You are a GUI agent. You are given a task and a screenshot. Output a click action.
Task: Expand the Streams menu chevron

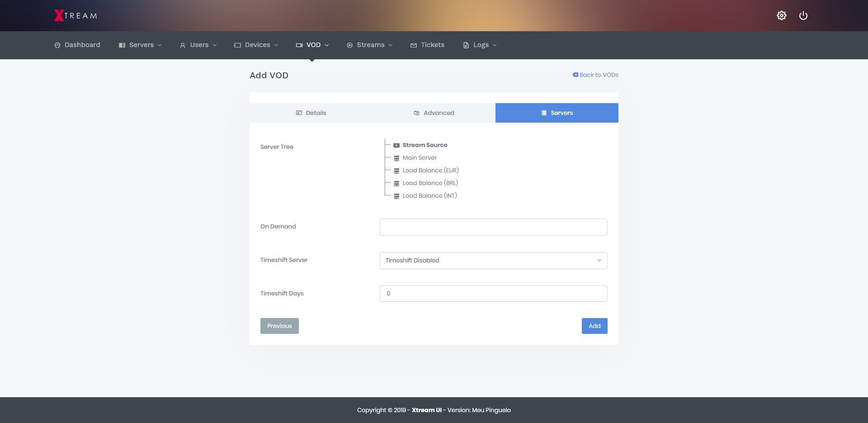(391, 45)
